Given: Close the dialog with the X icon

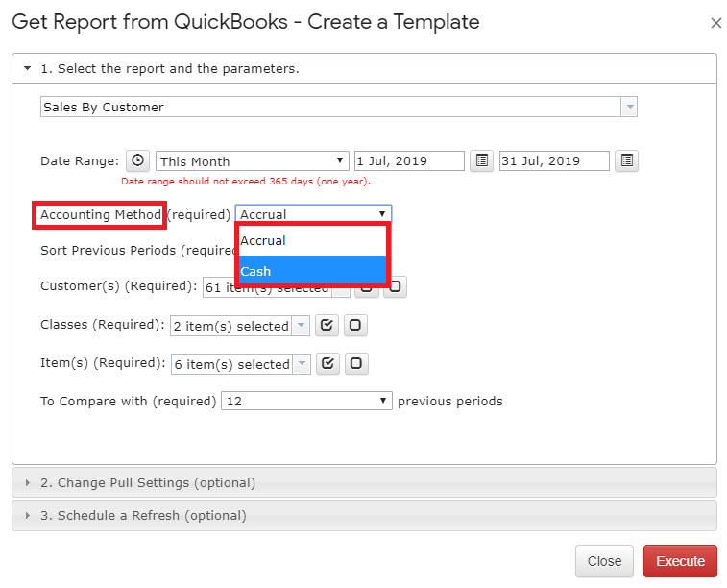Looking at the screenshot, I should tap(716, 23).
